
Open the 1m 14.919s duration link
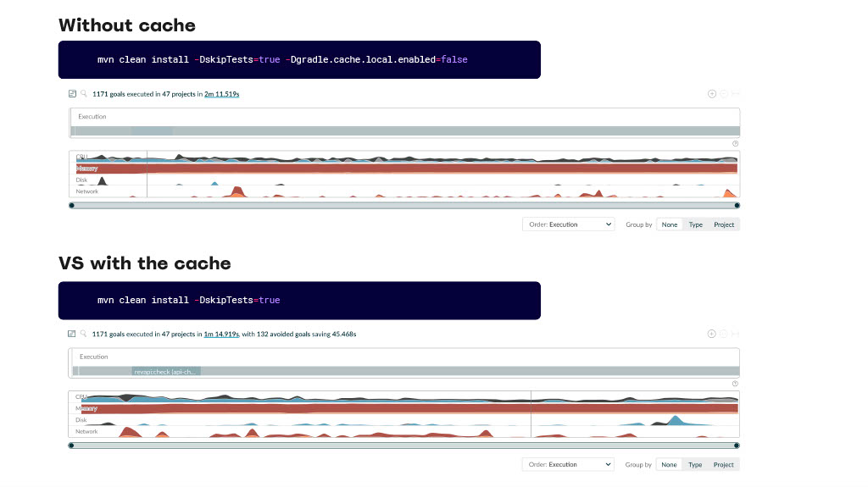tap(221, 335)
